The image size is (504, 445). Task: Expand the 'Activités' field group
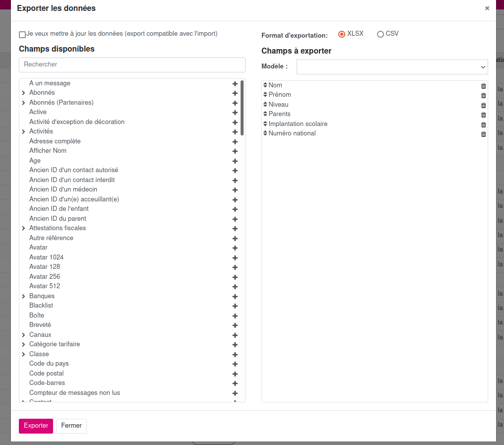click(23, 132)
